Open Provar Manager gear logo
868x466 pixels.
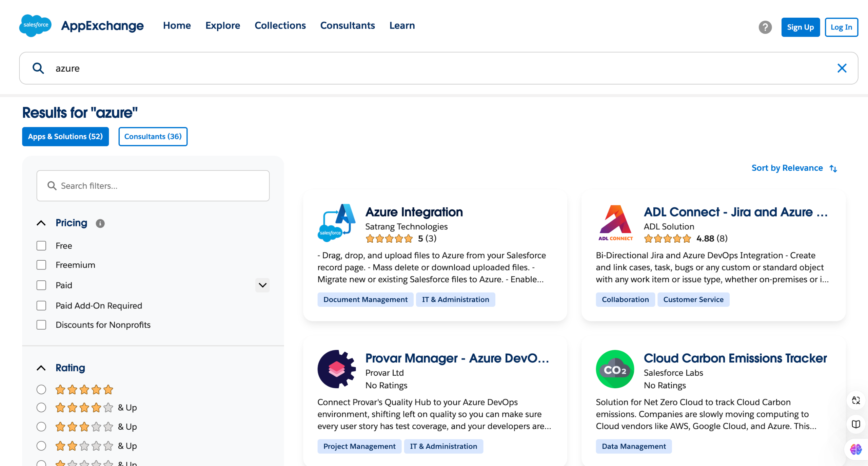[x=336, y=369]
